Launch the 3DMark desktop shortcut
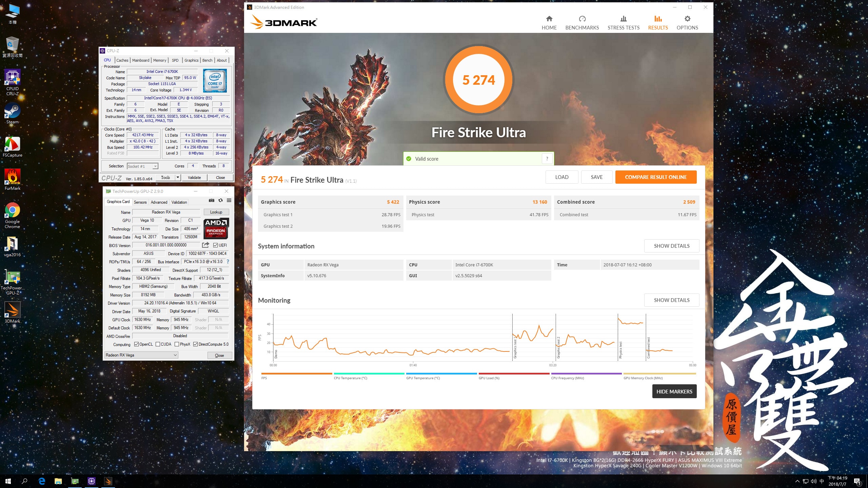 point(13,312)
